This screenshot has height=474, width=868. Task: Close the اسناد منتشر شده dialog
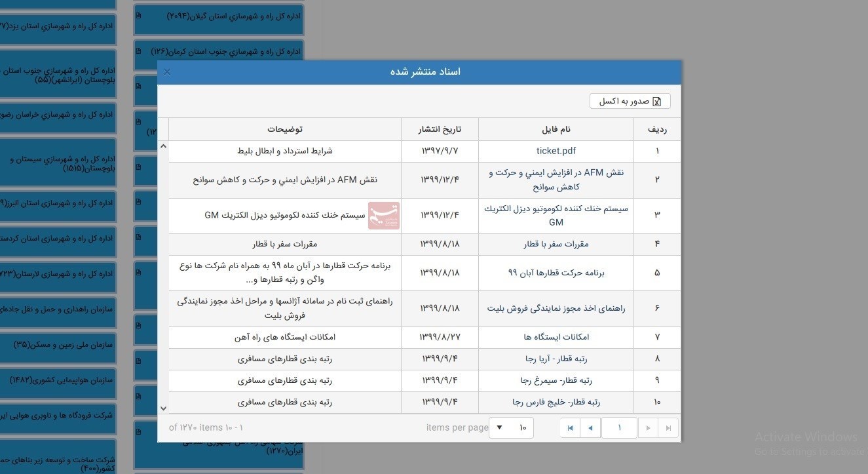point(166,71)
